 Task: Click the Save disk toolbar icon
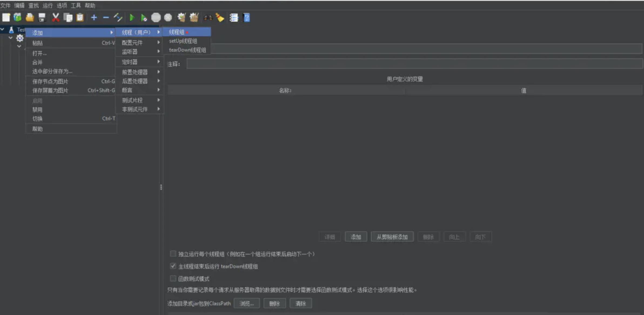tap(42, 18)
